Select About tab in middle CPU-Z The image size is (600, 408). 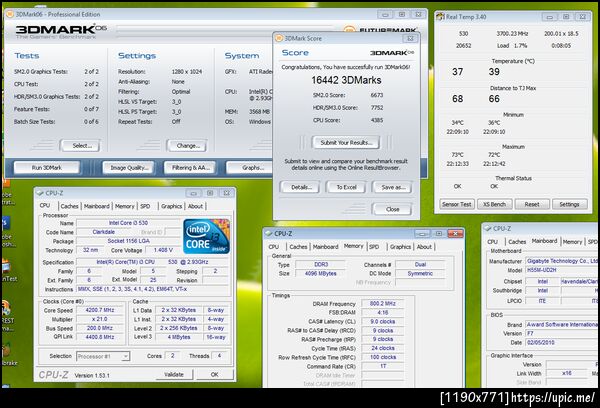point(424,247)
